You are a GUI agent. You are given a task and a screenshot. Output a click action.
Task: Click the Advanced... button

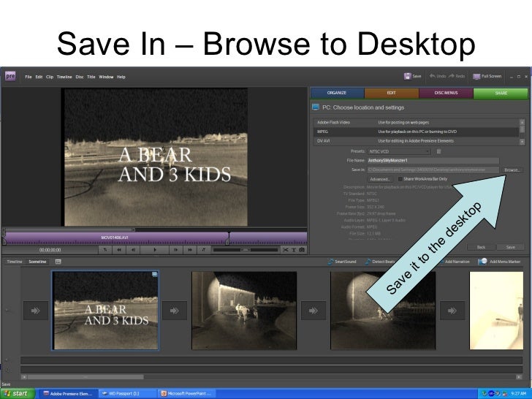[x=380, y=179]
